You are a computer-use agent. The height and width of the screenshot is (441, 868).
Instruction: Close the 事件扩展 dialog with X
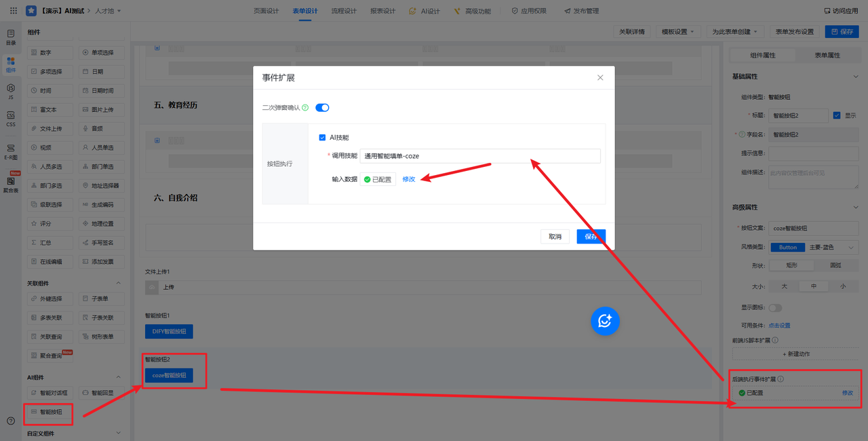pyautogui.click(x=600, y=77)
